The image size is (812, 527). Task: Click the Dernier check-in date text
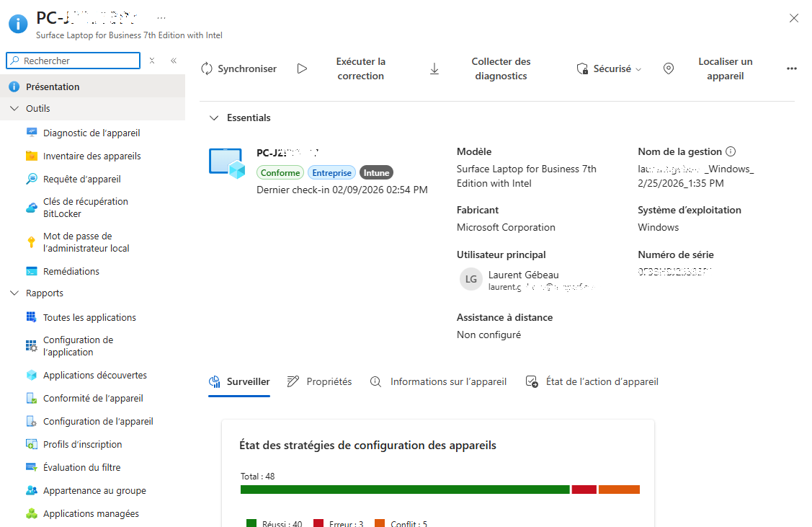click(342, 190)
